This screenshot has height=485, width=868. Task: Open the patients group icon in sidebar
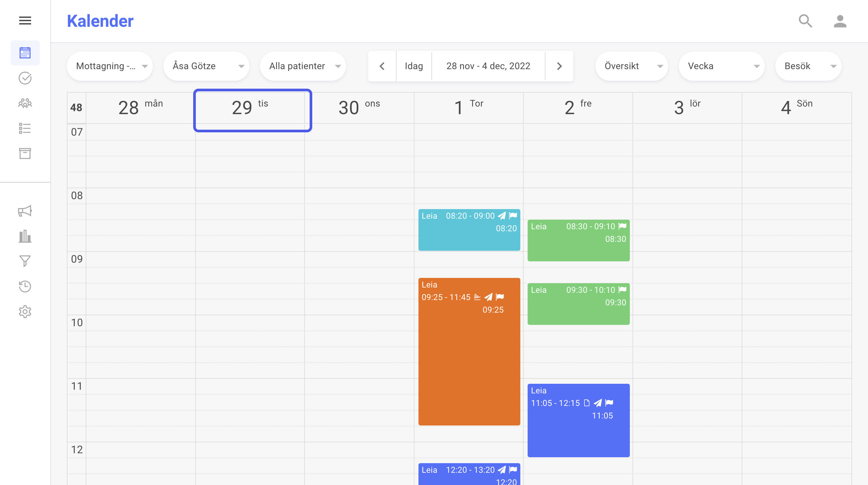tap(25, 103)
